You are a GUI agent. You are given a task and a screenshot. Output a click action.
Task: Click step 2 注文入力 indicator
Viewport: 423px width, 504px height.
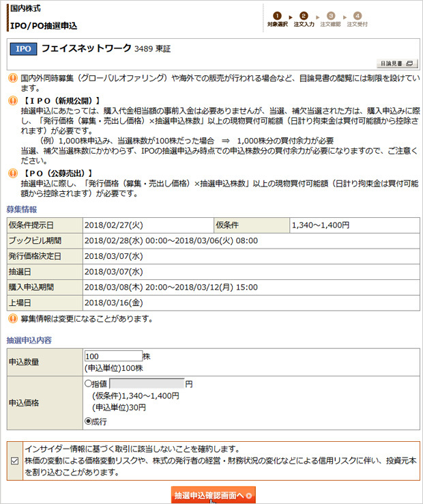click(304, 19)
